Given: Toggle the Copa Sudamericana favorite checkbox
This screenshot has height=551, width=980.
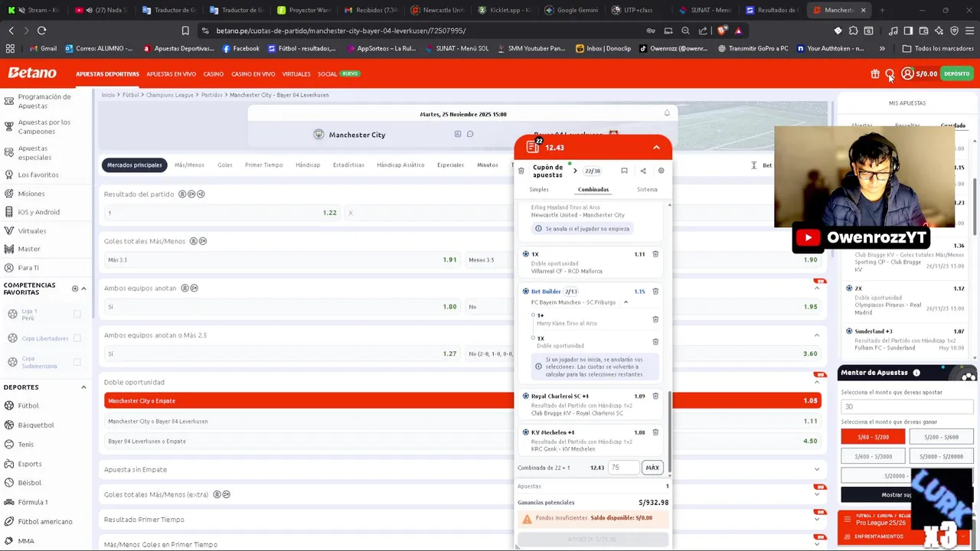Looking at the screenshot, I should [x=77, y=362].
